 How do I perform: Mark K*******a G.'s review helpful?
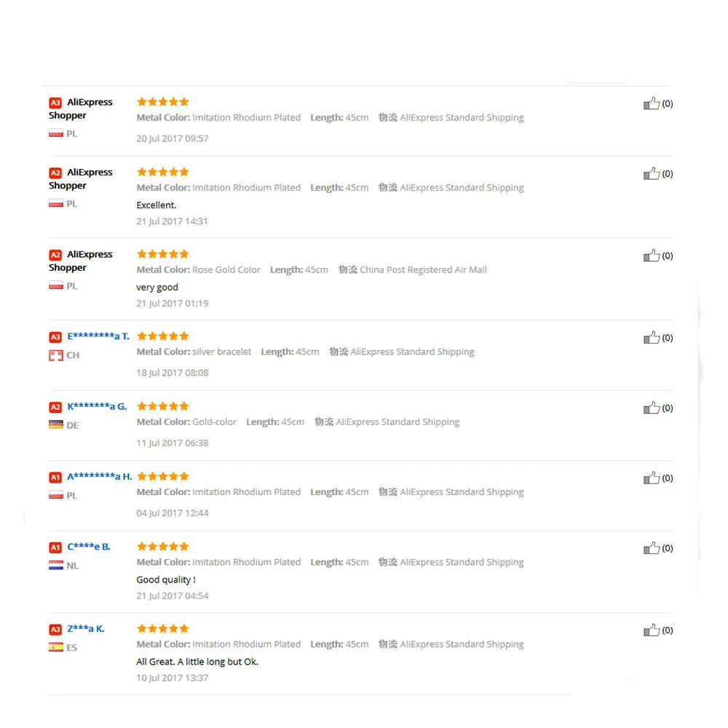(x=652, y=408)
